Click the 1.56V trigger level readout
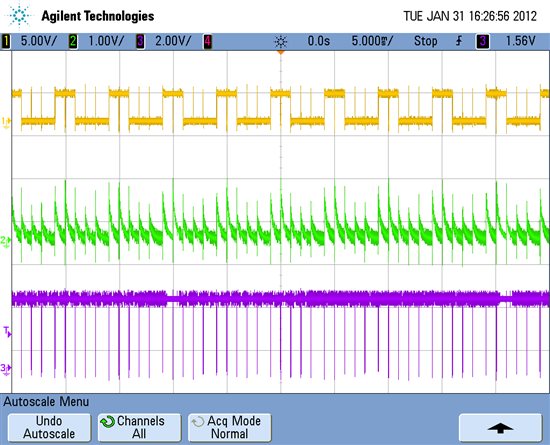 pyautogui.click(x=520, y=41)
